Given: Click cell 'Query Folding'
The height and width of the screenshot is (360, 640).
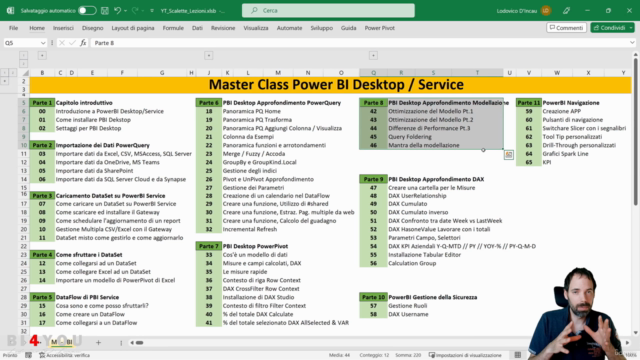Looking at the screenshot, I should point(410,137).
